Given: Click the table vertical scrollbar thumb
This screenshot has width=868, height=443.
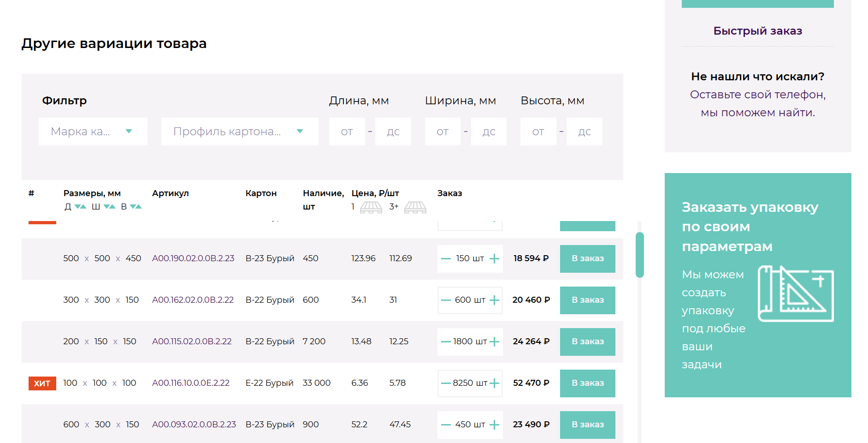Looking at the screenshot, I should (639, 255).
